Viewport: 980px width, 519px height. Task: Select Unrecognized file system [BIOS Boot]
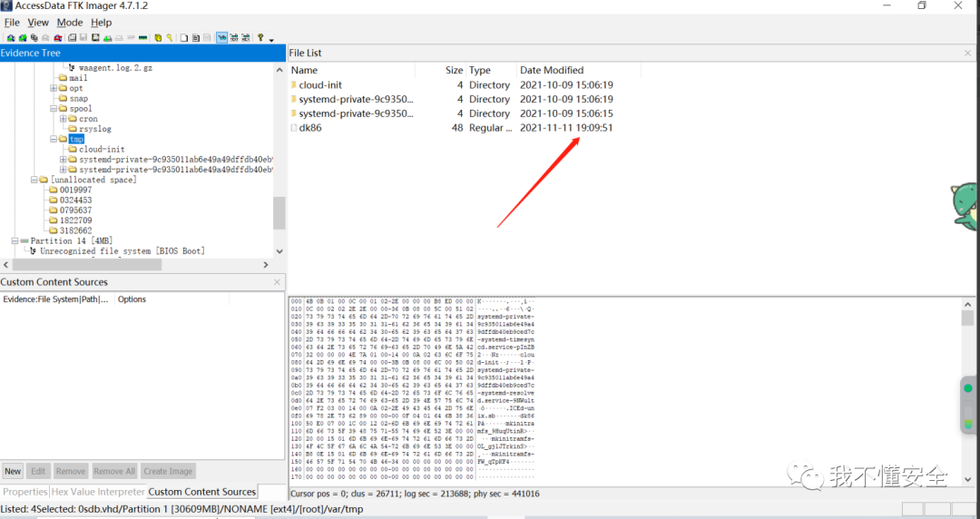(x=122, y=250)
